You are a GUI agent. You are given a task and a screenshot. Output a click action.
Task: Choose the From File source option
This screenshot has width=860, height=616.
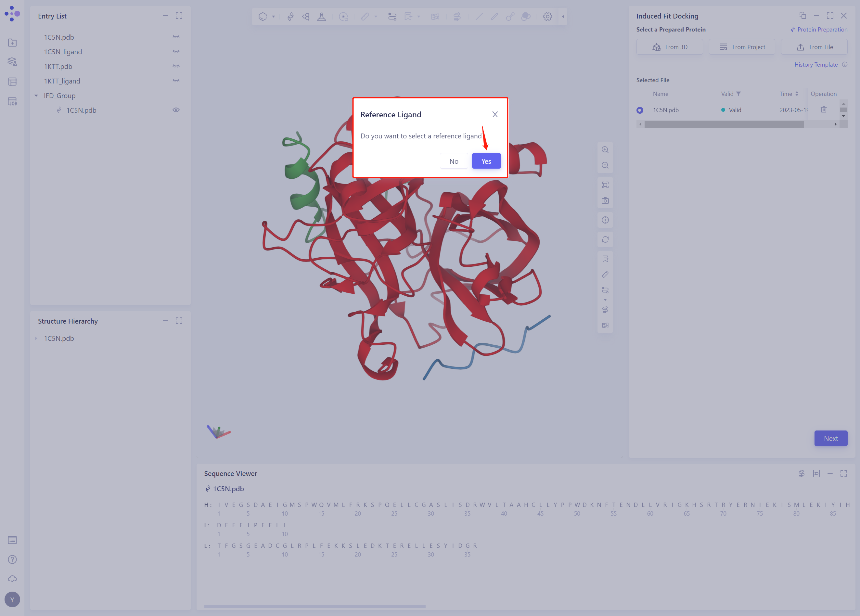point(814,47)
